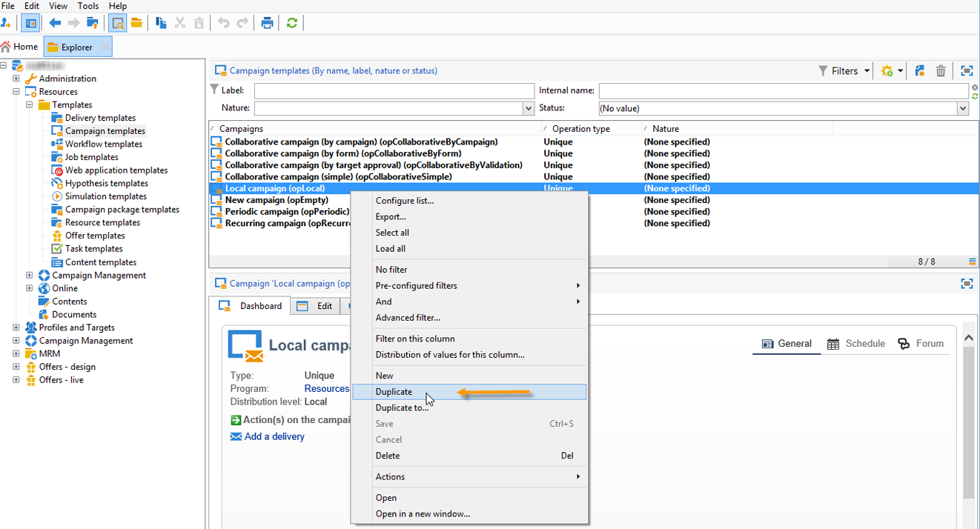The width and height of the screenshot is (980, 529).
Task: Click the copy icon in main toolbar
Action: (161, 23)
